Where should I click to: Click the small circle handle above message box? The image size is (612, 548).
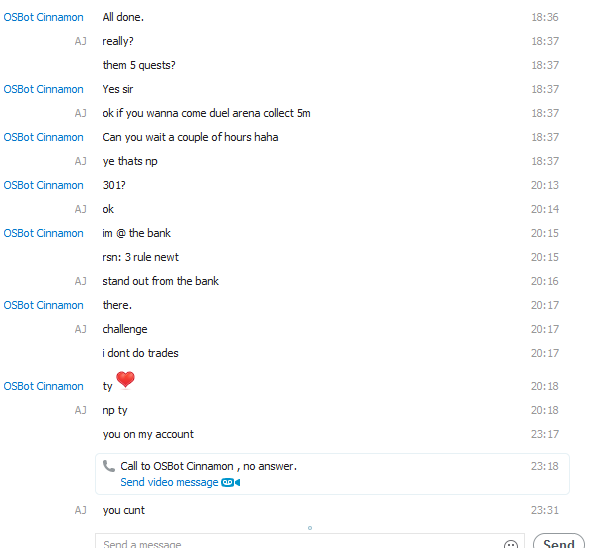[x=310, y=528]
